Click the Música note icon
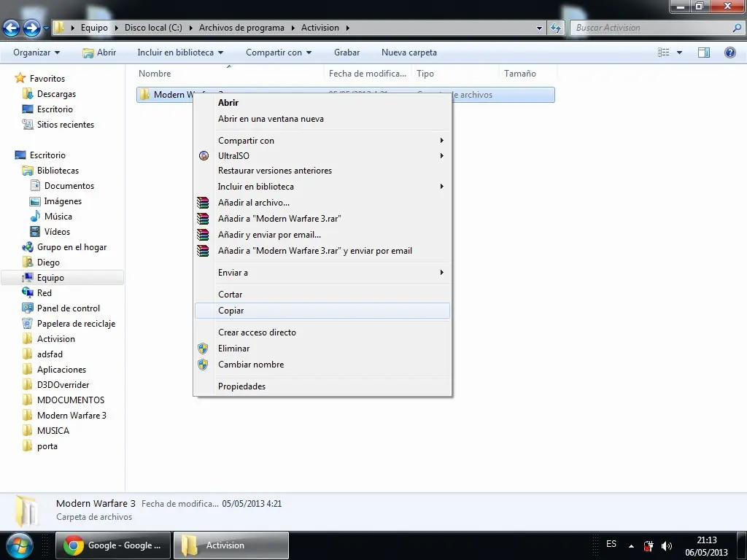 [x=35, y=216]
